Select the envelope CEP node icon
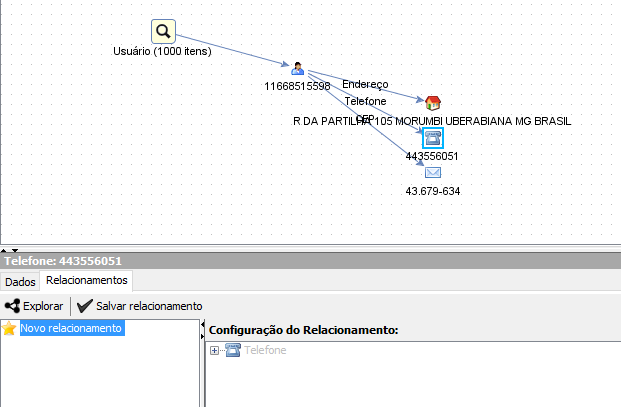 click(x=432, y=172)
